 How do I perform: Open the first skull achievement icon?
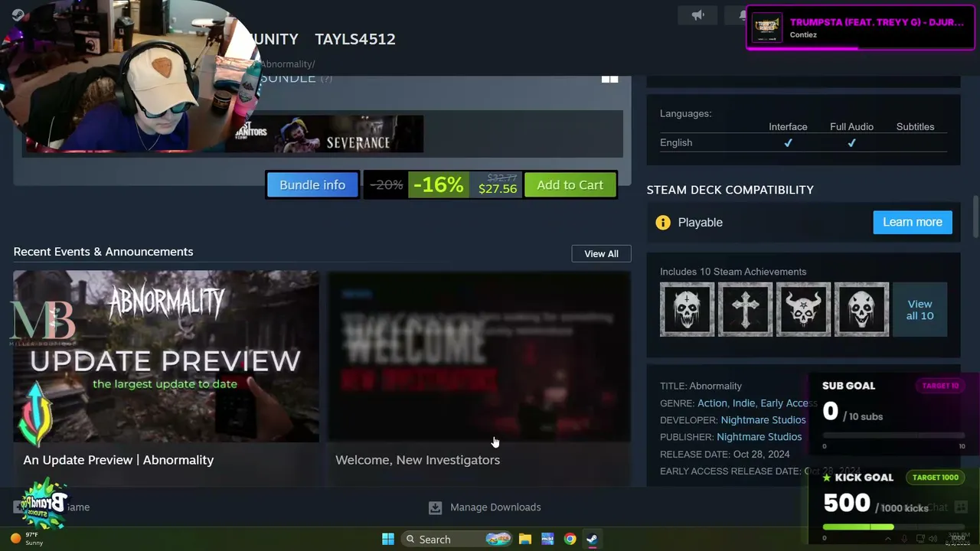point(688,309)
